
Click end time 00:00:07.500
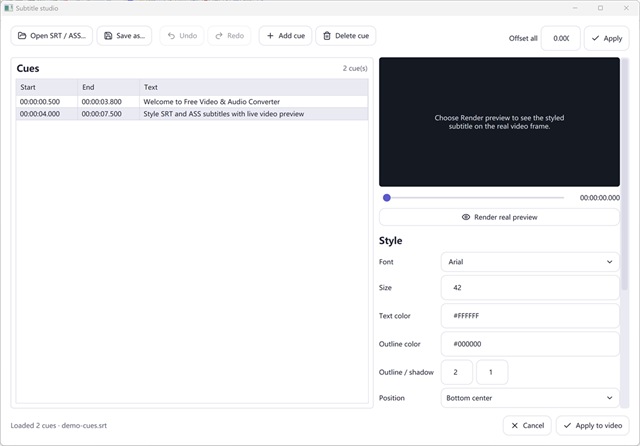coord(101,114)
